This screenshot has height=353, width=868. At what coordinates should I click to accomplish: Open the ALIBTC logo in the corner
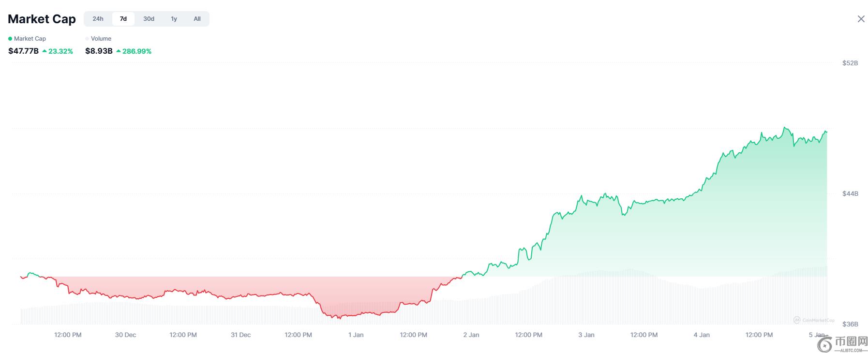coord(842,343)
